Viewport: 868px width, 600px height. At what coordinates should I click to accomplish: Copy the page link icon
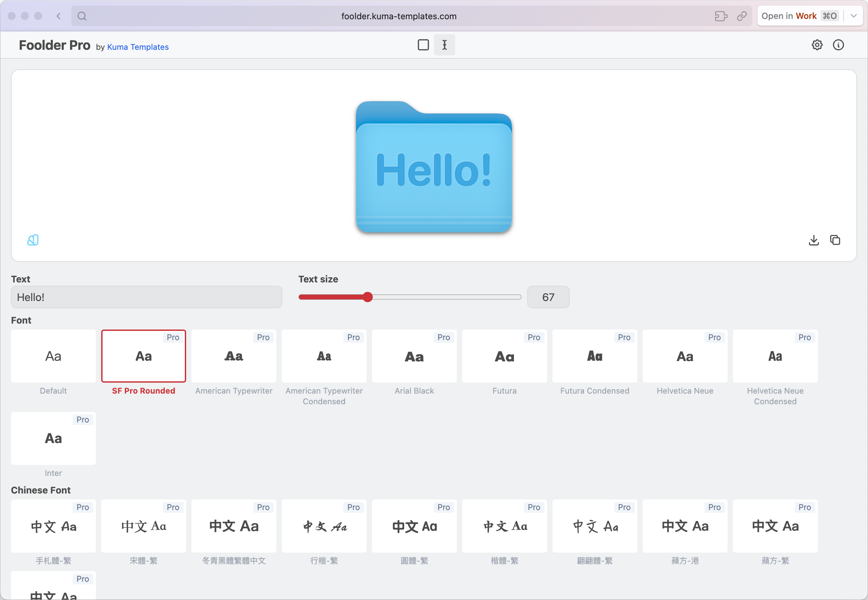point(742,16)
